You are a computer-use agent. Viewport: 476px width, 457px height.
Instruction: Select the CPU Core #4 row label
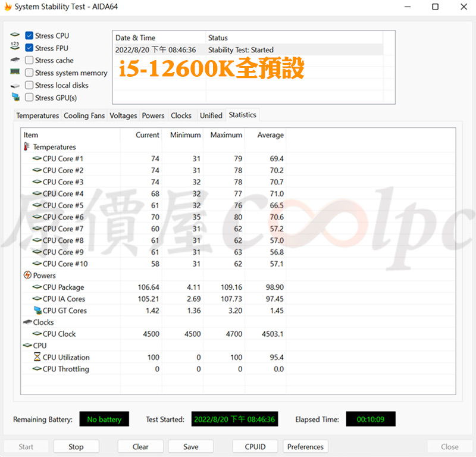coord(63,193)
